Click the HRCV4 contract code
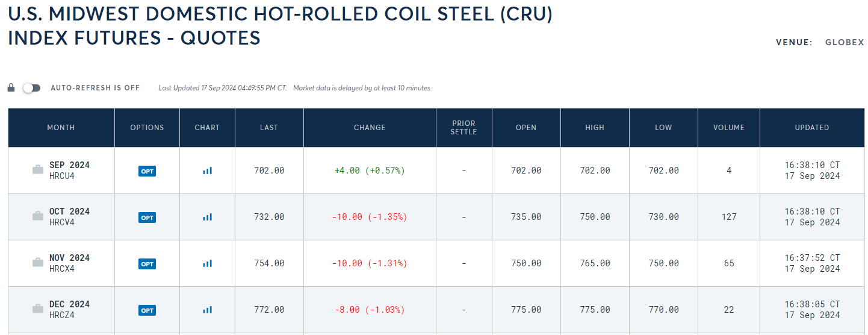The width and height of the screenshot is (868, 335). [61, 222]
